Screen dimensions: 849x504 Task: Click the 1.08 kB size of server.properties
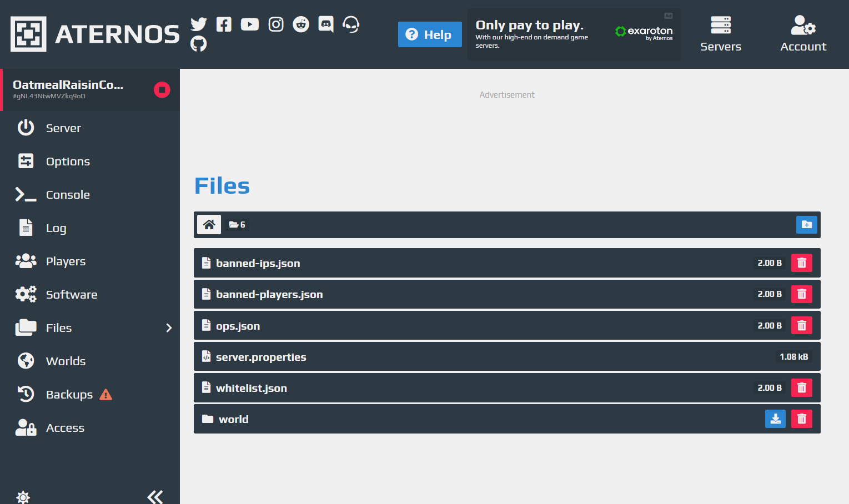click(793, 357)
